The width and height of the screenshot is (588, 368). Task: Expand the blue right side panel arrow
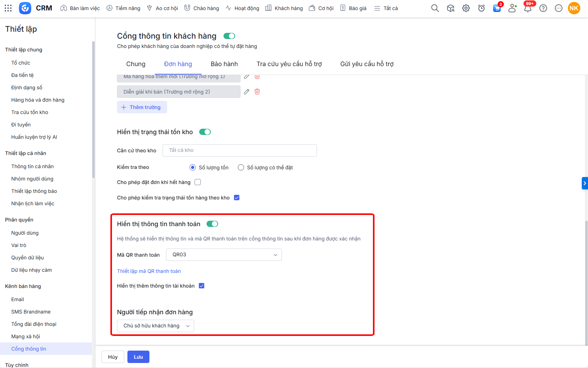[585, 183]
